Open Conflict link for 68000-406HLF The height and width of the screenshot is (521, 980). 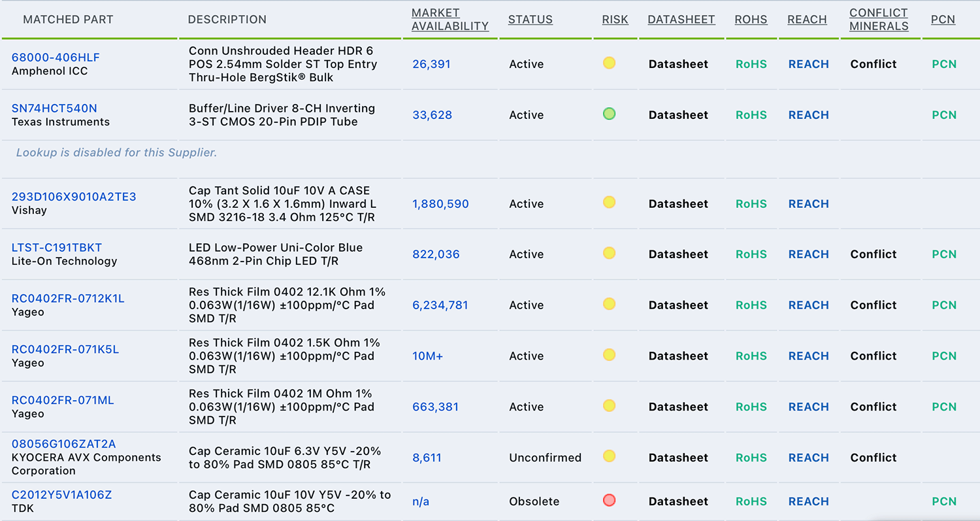coord(874,64)
